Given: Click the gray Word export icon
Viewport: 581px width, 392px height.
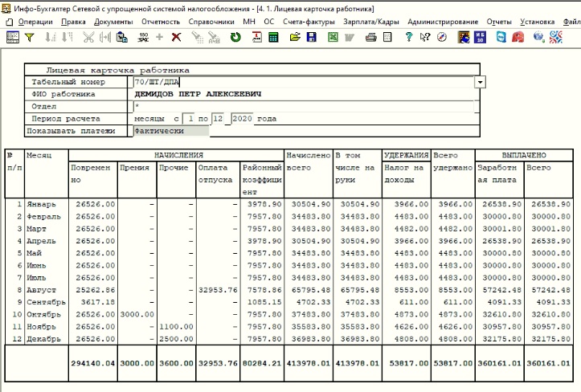Looking at the screenshot, I should click(x=349, y=37).
